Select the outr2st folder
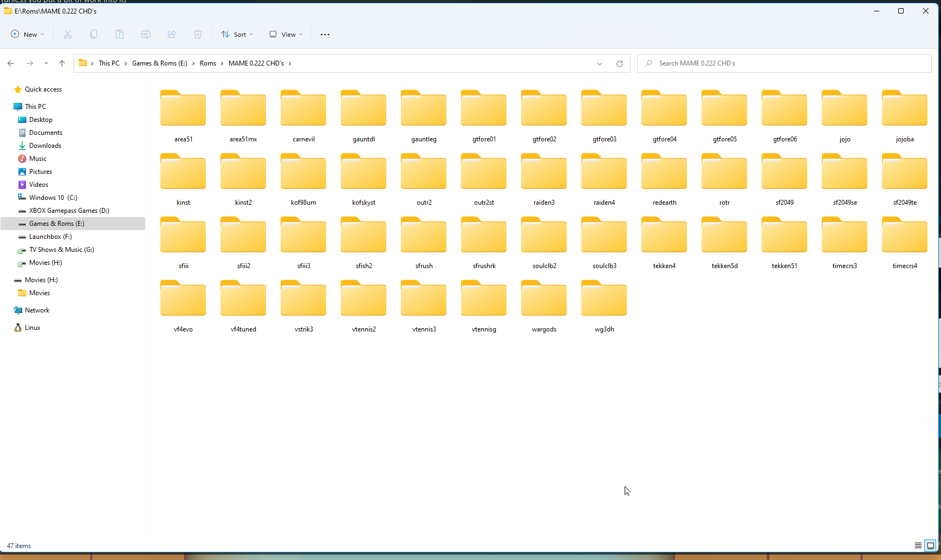Screen dimensions: 941x560 point(484,180)
